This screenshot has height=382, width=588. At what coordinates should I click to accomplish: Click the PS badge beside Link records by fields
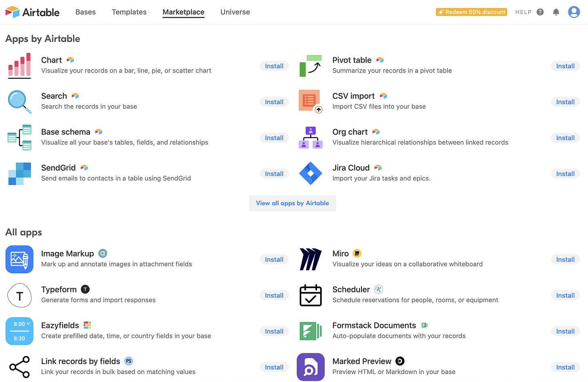pos(128,361)
